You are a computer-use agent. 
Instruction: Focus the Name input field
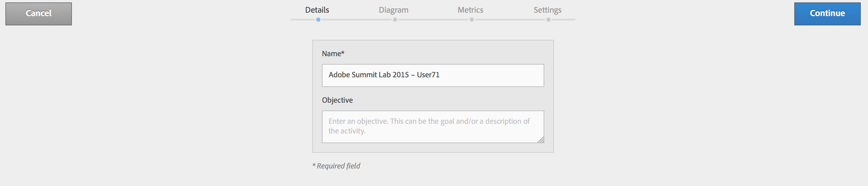click(x=433, y=75)
